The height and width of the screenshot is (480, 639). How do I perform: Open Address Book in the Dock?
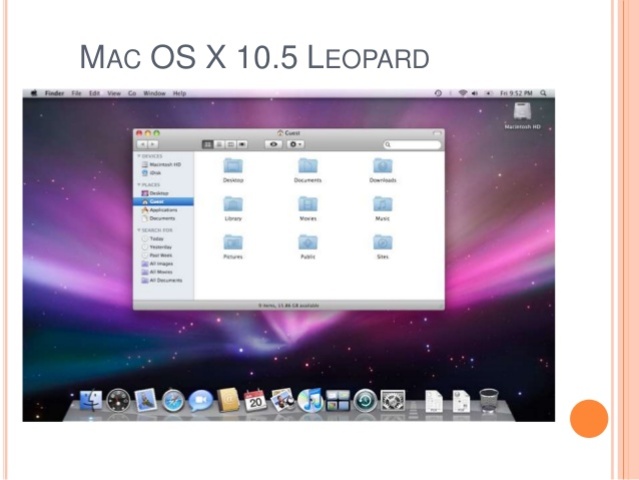pos(228,400)
